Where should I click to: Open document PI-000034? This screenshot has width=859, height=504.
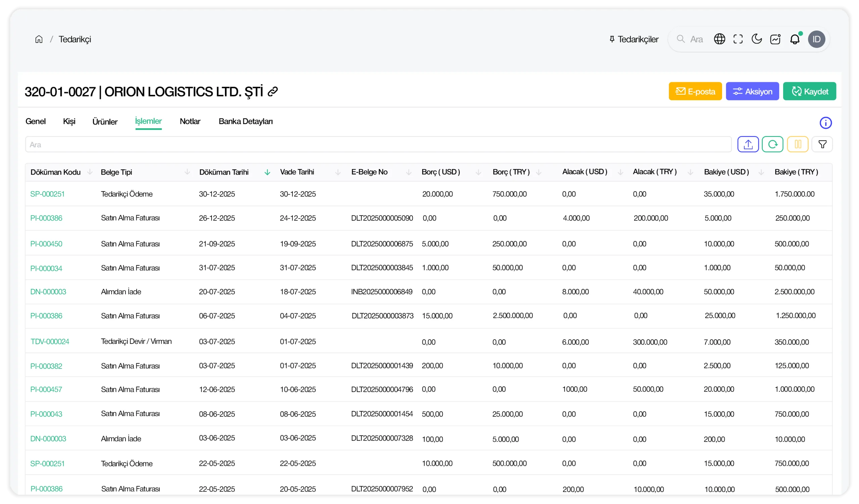coord(46,268)
